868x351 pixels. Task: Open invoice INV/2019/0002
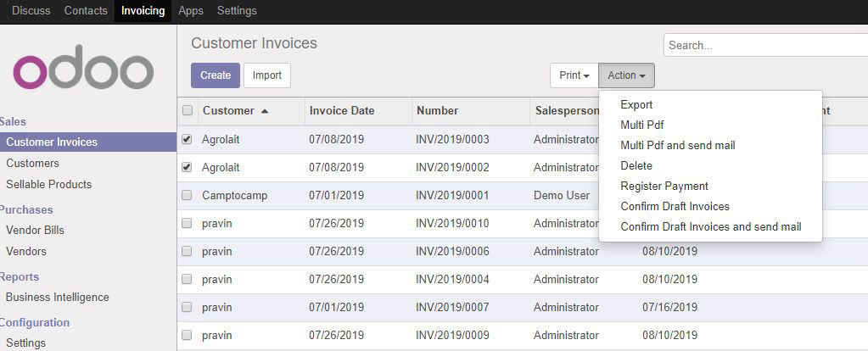click(453, 167)
